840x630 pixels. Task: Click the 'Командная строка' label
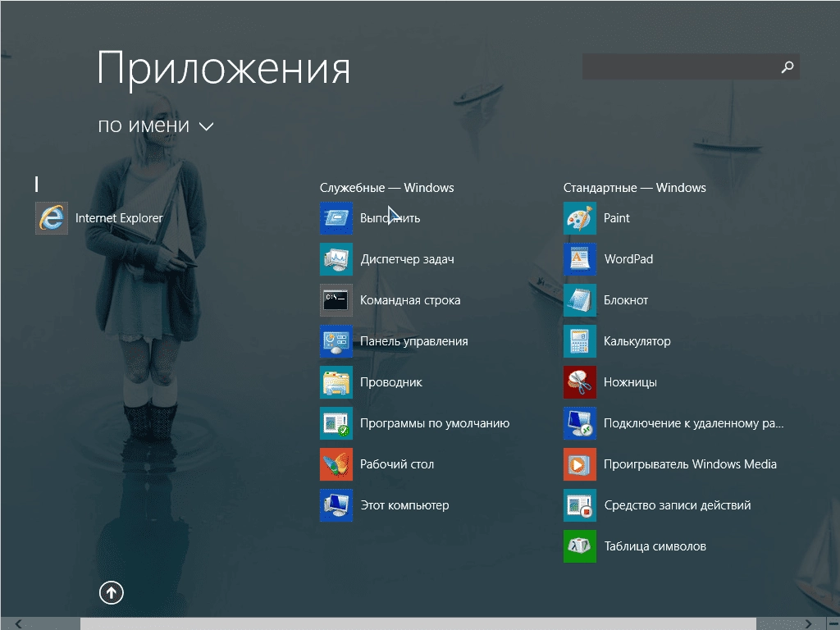tap(410, 300)
